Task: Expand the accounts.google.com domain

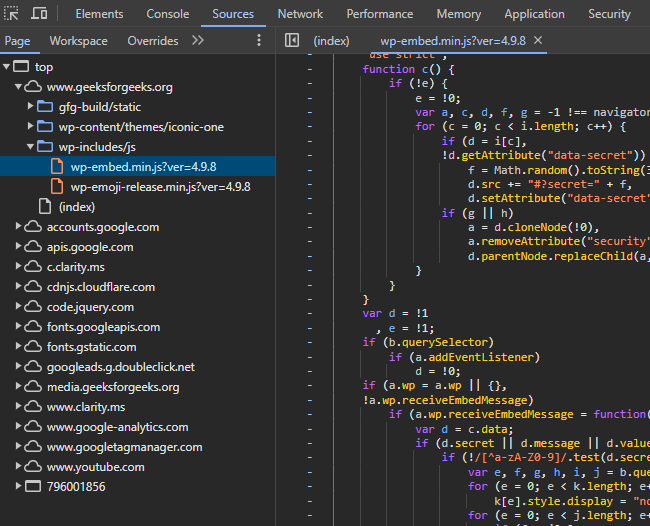Action: click(18, 226)
